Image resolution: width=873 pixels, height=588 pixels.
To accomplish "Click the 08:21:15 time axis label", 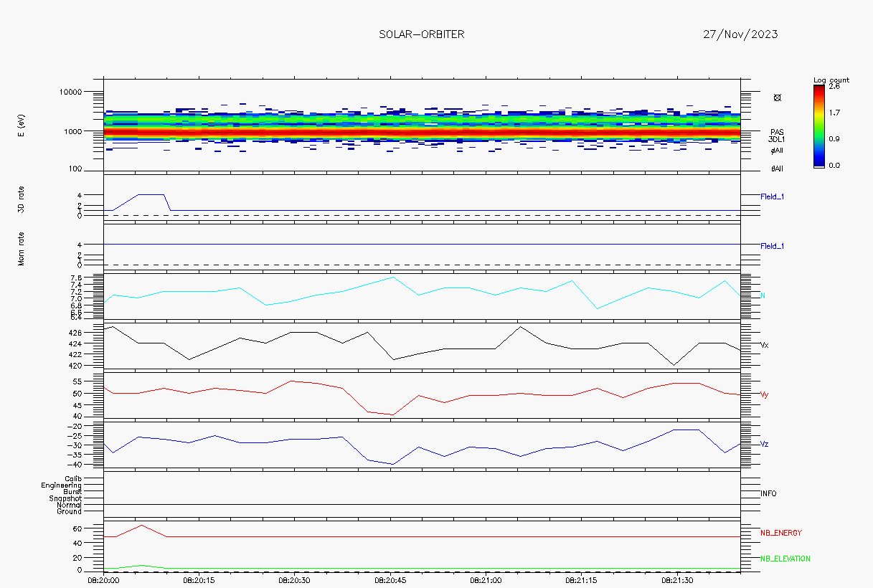I will [582, 579].
